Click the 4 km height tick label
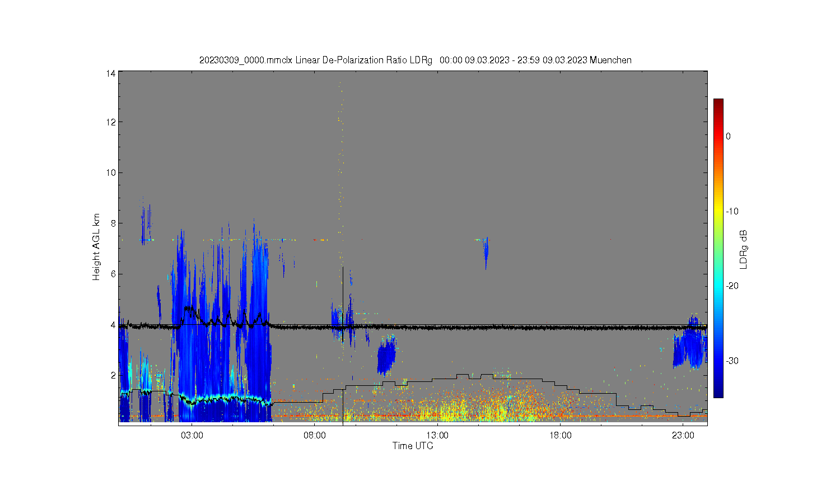840x504 pixels. [x=113, y=325]
